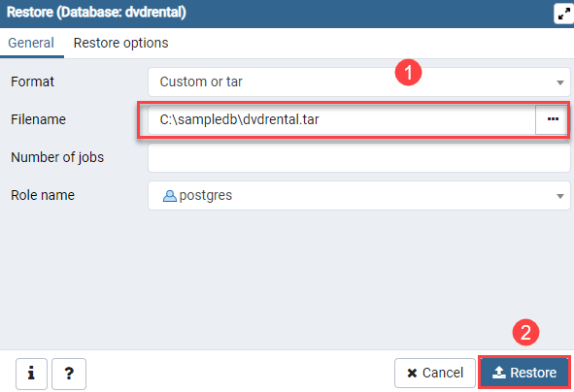Image resolution: width=574 pixels, height=392 pixels.
Task: Start the restore with the Restore button
Action: click(524, 373)
